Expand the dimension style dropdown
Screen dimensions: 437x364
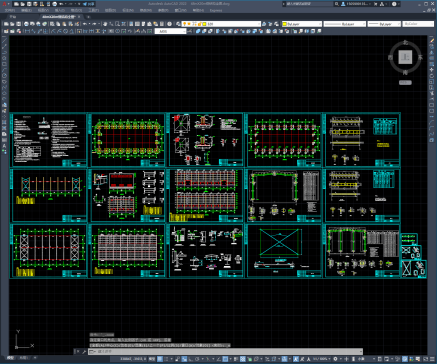pos(170,31)
